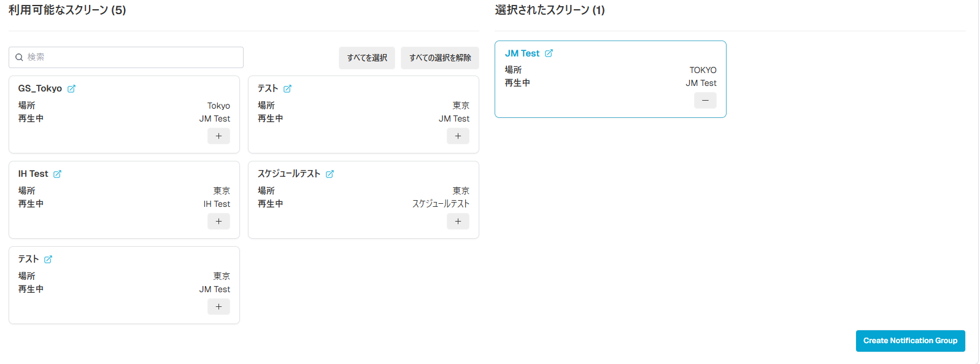Add IH Test screen with plus button
Screen dimensions: 980x364
click(x=218, y=221)
